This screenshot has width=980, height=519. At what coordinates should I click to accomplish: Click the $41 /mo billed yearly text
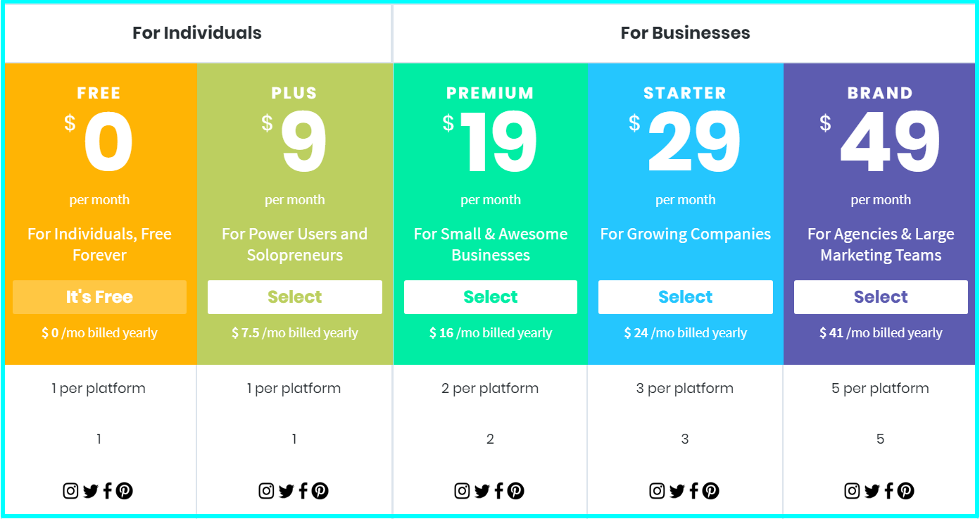[881, 333]
